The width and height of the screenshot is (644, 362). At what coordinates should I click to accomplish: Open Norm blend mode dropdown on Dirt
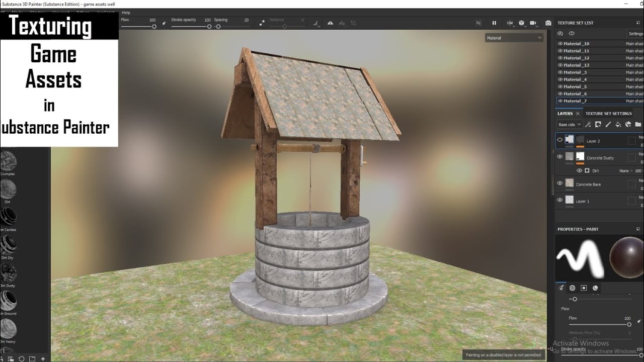(x=625, y=171)
